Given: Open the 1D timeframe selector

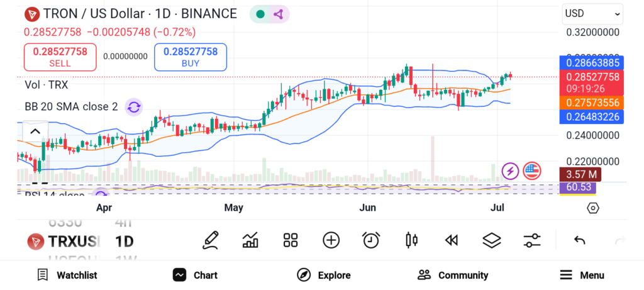Looking at the screenshot, I should pos(125,242).
